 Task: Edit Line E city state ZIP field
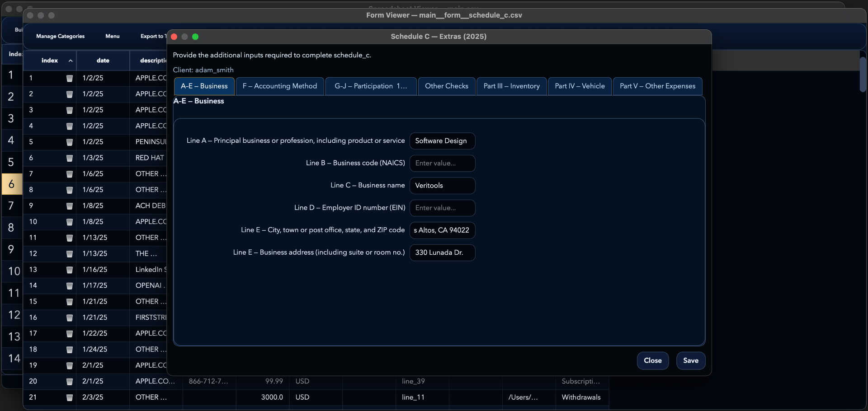(x=442, y=230)
